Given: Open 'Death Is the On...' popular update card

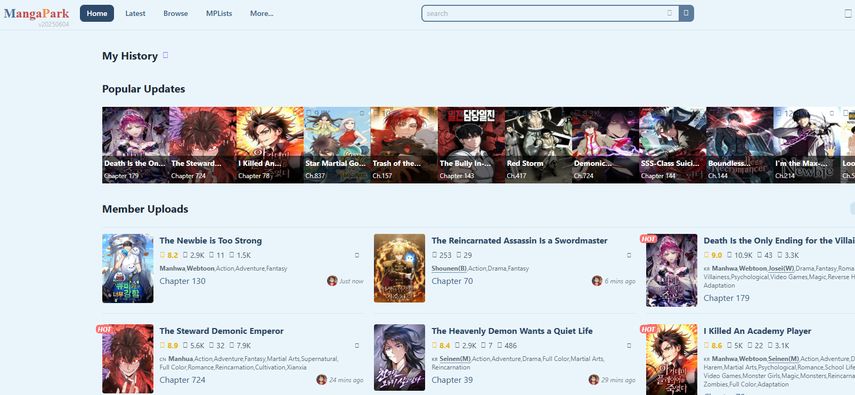Looking at the screenshot, I should pos(135,145).
